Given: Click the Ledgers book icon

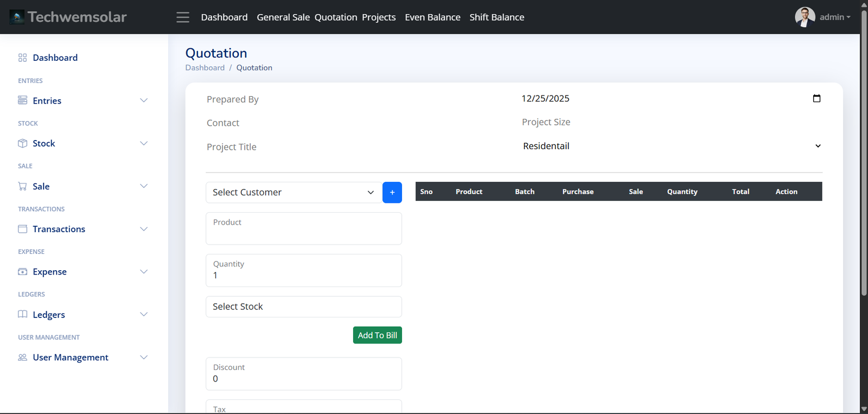Looking at the screenshot, I should click(x=22, y=314).
